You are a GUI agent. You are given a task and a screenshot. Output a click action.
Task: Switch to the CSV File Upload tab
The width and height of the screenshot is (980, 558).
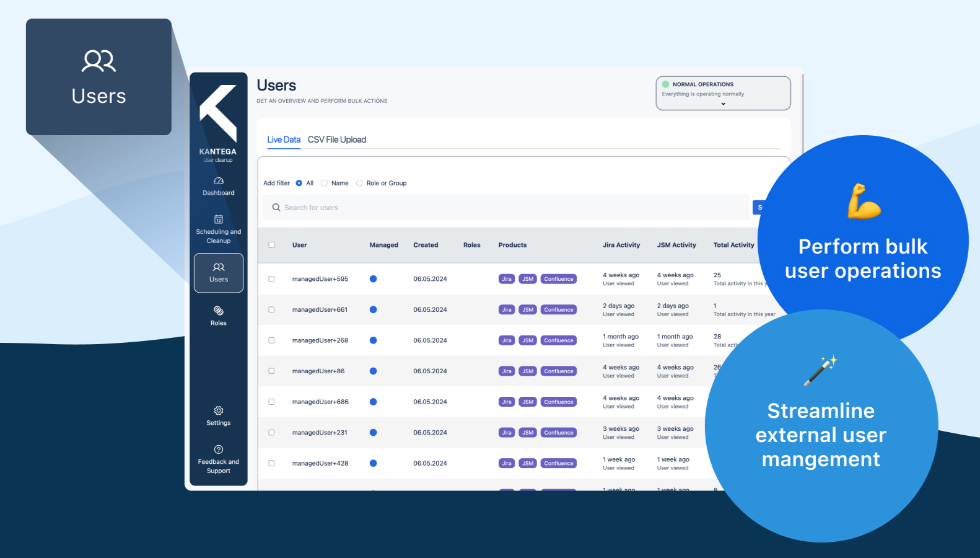(337, 139)
